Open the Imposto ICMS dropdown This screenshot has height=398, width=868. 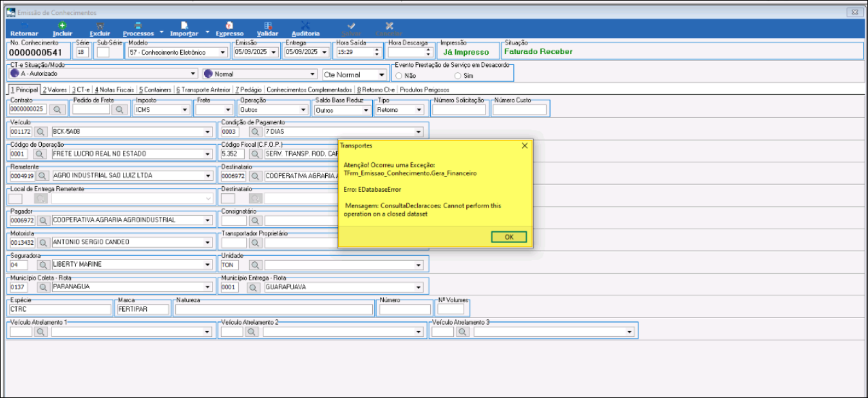[185, 110]
